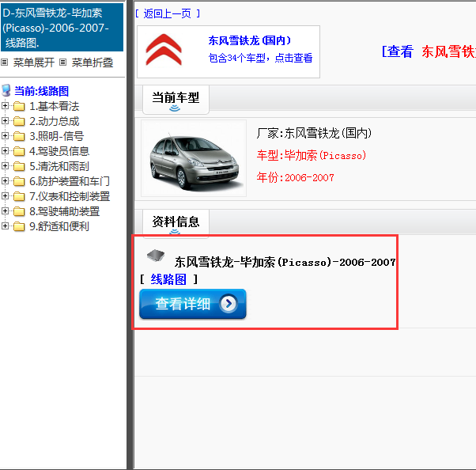Select the 8.驾驶辅助装置 tree label
Image resolution: width=476 pixels, height=470 pixels.
[x=64, y=211]
